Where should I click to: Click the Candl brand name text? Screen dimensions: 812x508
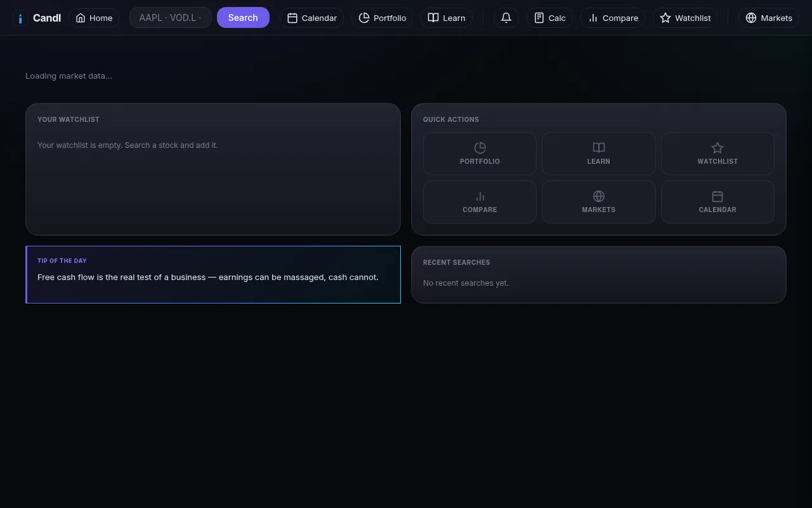tap(47, 18)
